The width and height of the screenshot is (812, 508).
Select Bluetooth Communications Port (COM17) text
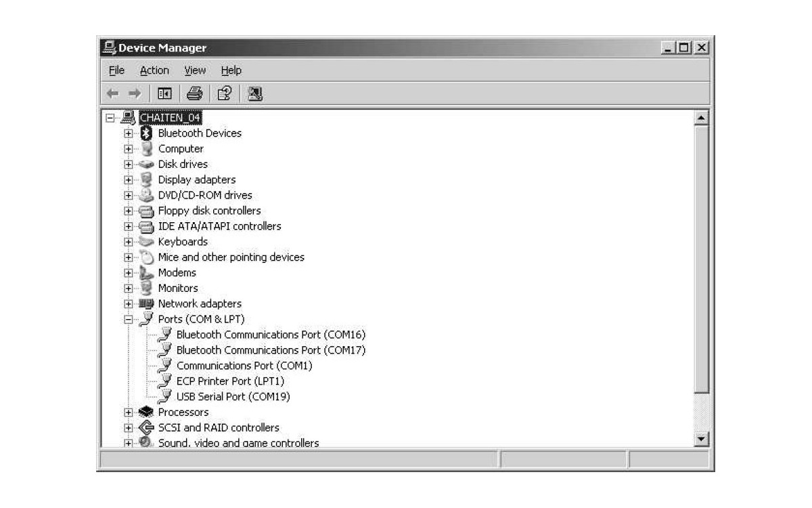point(271,350)
